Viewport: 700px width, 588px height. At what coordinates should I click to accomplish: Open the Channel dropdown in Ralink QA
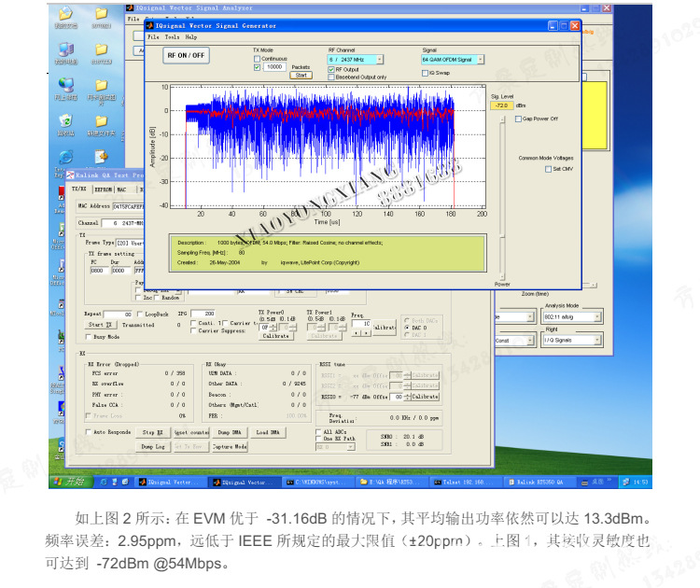tap(123, 223)
